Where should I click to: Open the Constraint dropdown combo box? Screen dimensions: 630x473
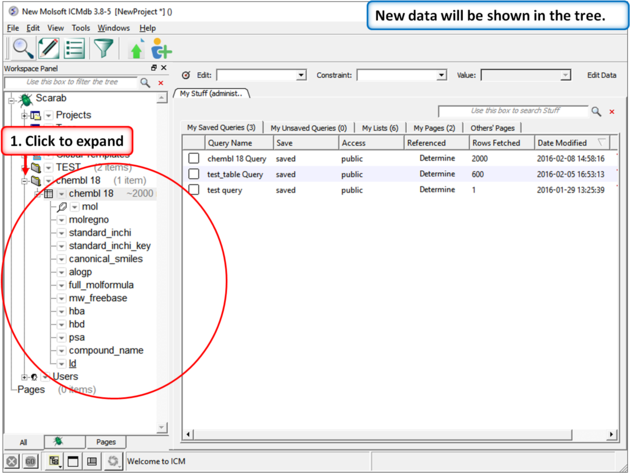click(x=401, y=75)
